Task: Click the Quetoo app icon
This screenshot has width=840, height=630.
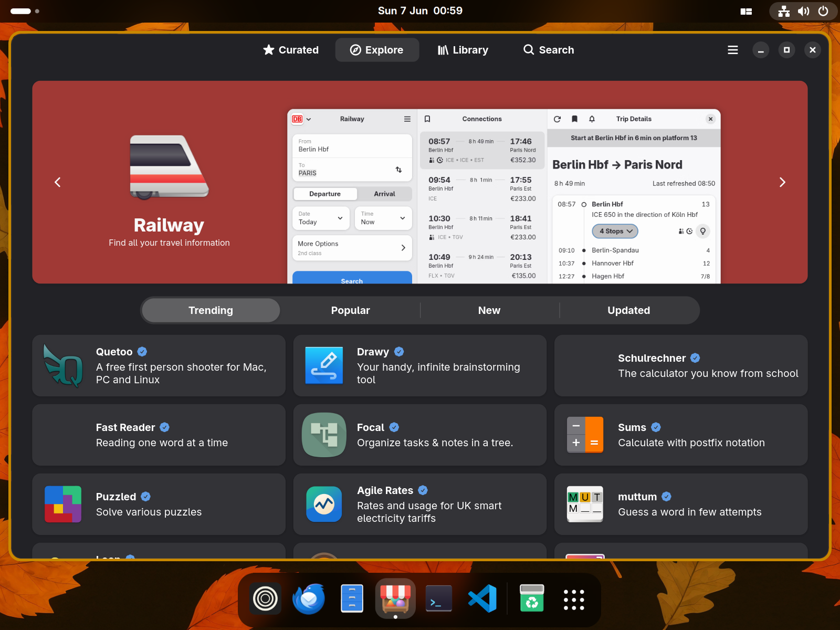Action: click(63, 365)
